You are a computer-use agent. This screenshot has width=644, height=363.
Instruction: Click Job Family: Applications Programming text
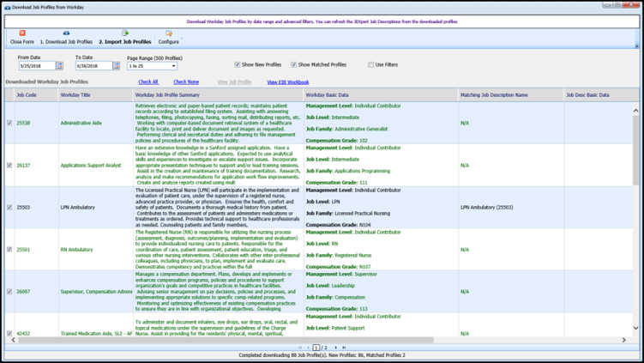348,171
